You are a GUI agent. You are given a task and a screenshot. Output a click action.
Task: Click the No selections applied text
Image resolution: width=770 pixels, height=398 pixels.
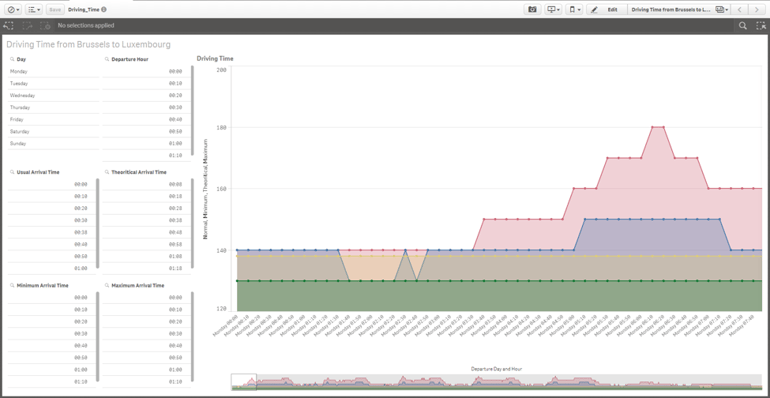tap(86, 26)
